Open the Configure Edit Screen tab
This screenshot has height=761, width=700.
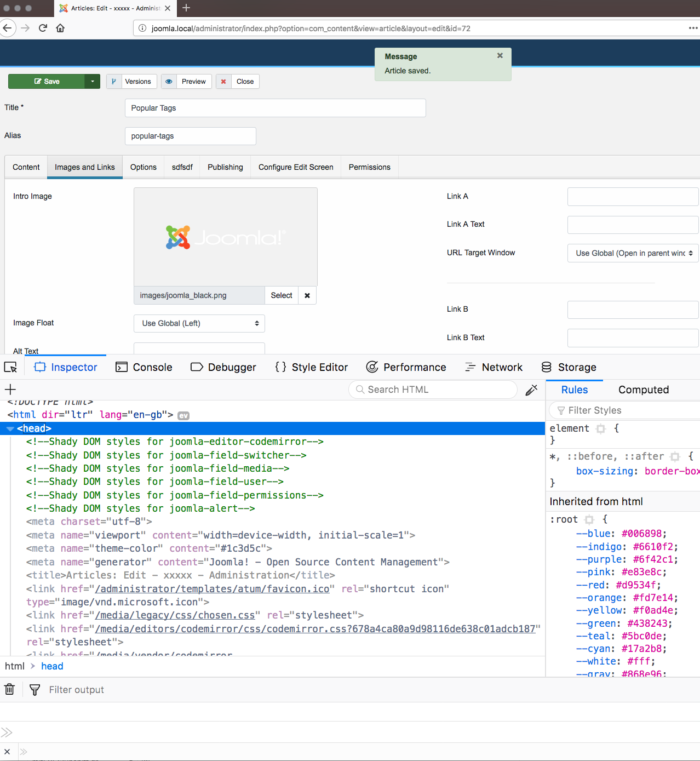tap(296, 167)
